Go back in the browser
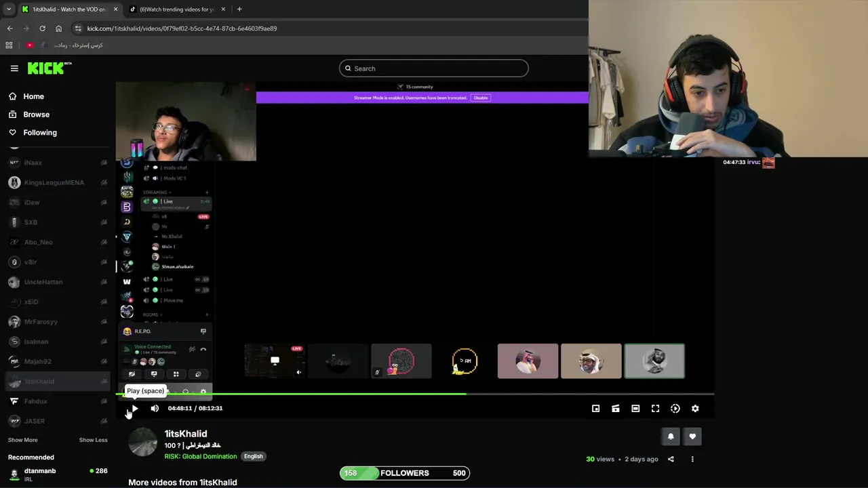Screen dimensions: 868x488 (9, 28)
